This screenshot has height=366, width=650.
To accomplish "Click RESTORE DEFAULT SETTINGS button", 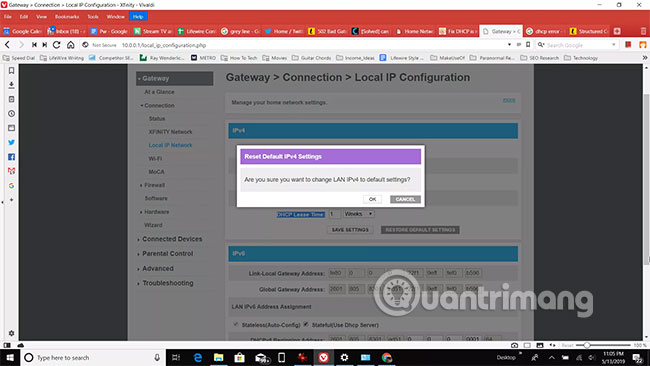I will (x=420, y=230).
